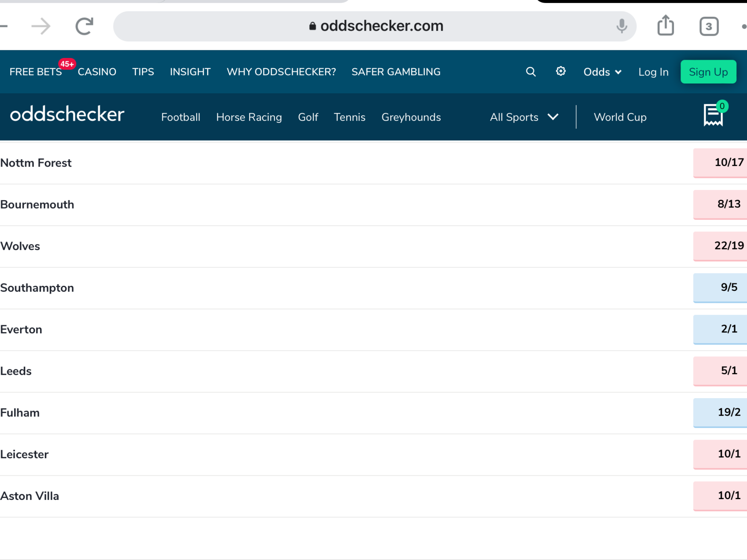Click the Southampton team name
This screenshot has height=560, width=747.
(37, 288)
